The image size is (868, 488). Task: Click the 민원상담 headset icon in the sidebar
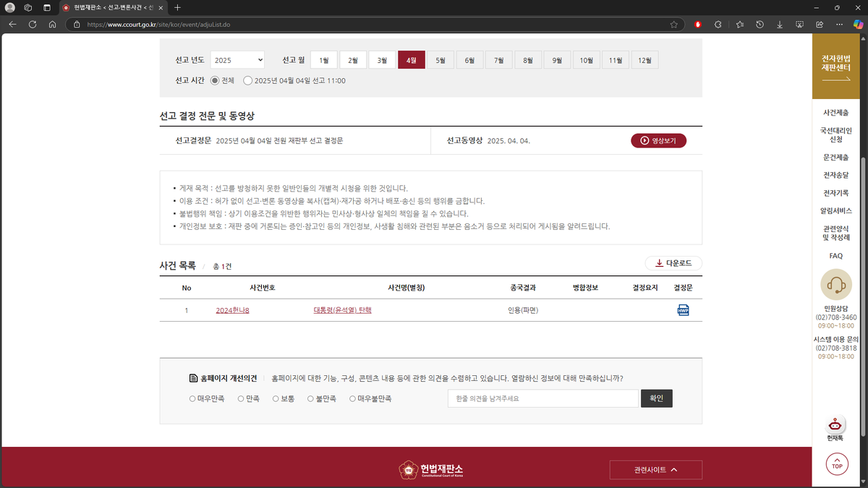click(x=836, y=284)
